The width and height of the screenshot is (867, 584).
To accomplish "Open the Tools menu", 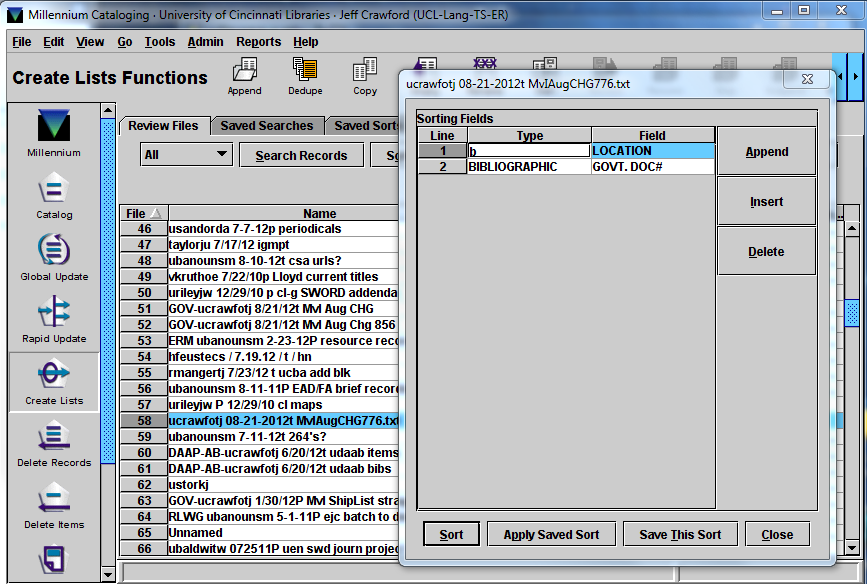I will point(159,42).
